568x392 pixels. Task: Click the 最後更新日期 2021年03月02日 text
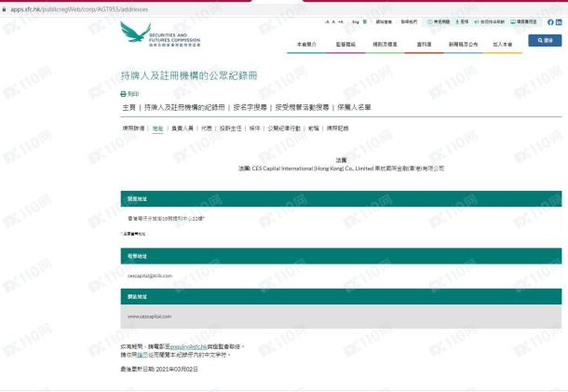tap(159, 369)
